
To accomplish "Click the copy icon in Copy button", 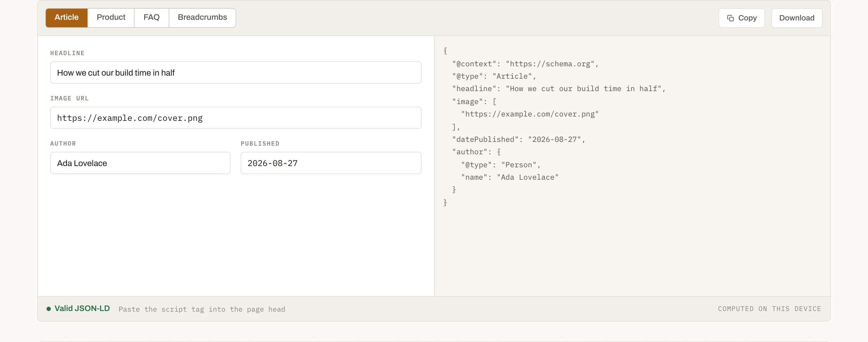I will click(730, 18).
